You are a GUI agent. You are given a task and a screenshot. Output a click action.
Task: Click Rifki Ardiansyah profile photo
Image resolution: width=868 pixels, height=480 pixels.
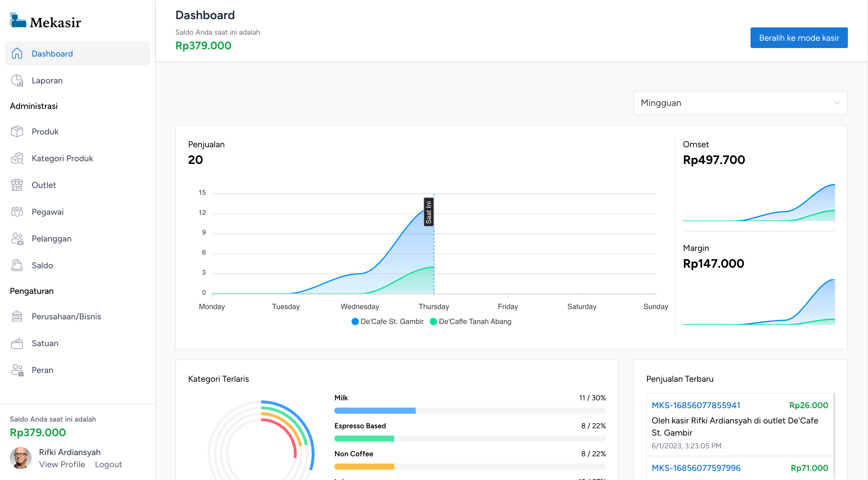pyautogui.click(x=21, y=458)
